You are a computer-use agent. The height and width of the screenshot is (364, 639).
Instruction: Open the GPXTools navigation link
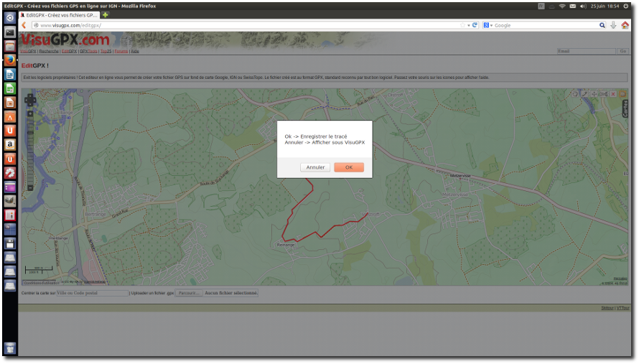(x=88, y=52)
